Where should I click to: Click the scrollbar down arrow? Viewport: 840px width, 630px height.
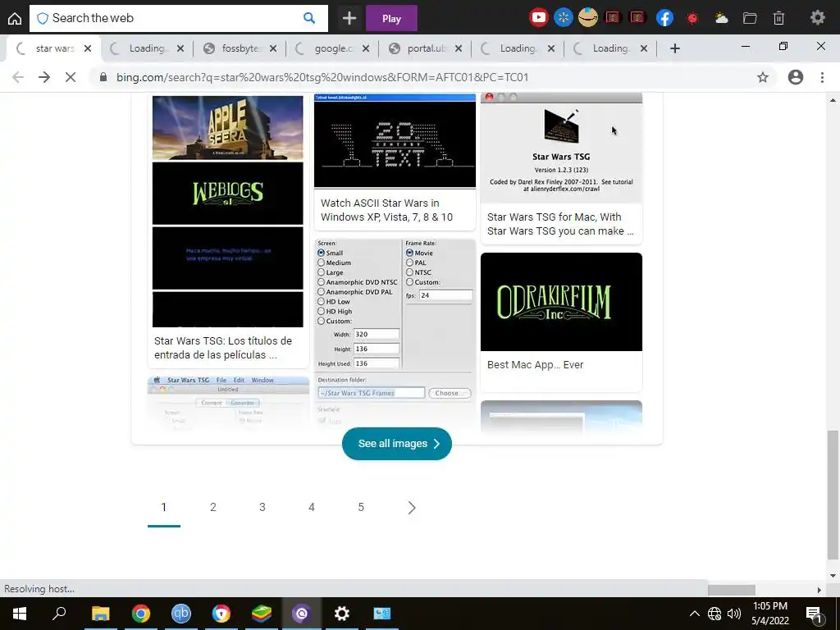[x=833, y=575]
